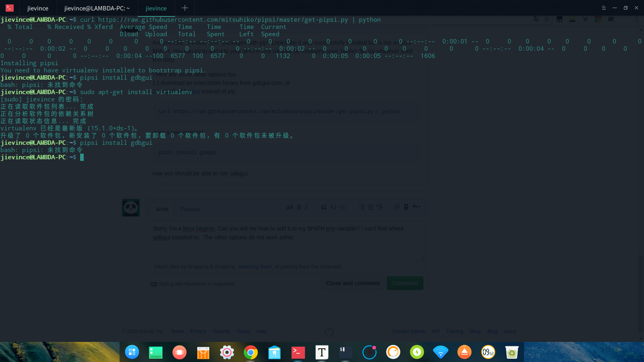Viewport: 644px width, 362px height.
Task: Add a hyperlink using the link icon
Action: click(x=343, y=207)
